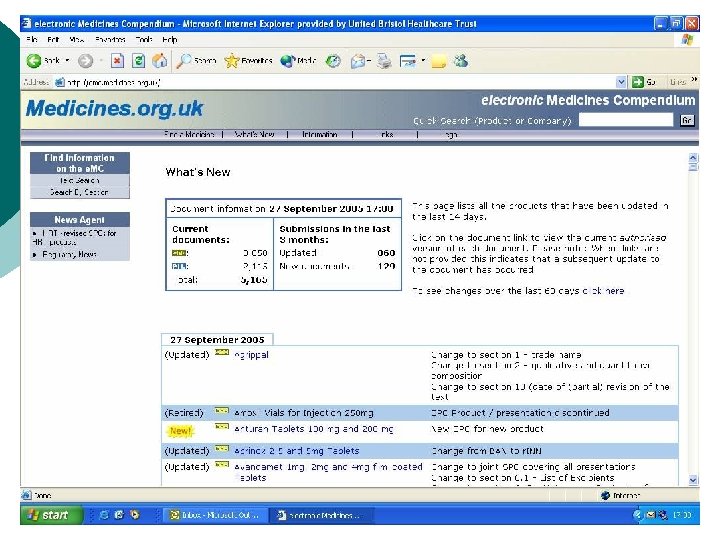Click the browser address bar field
The height and width of the screenshot is (540, 720).
(x=342, y=82)
